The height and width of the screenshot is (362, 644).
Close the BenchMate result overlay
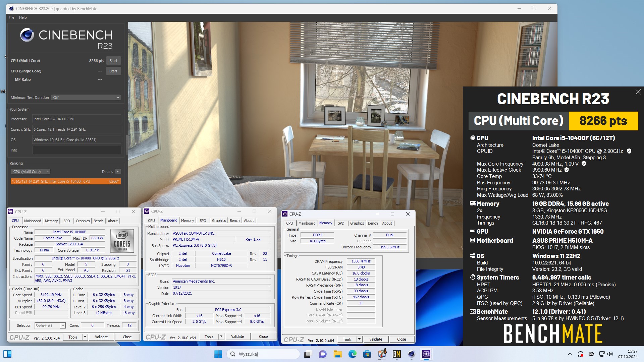tap(638, 92)
